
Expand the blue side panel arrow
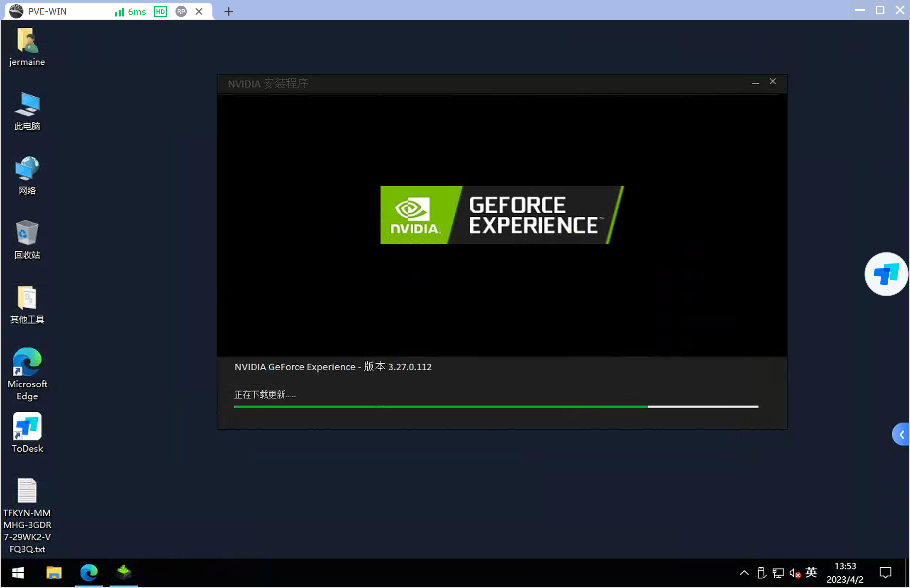[x=901, y=435]
